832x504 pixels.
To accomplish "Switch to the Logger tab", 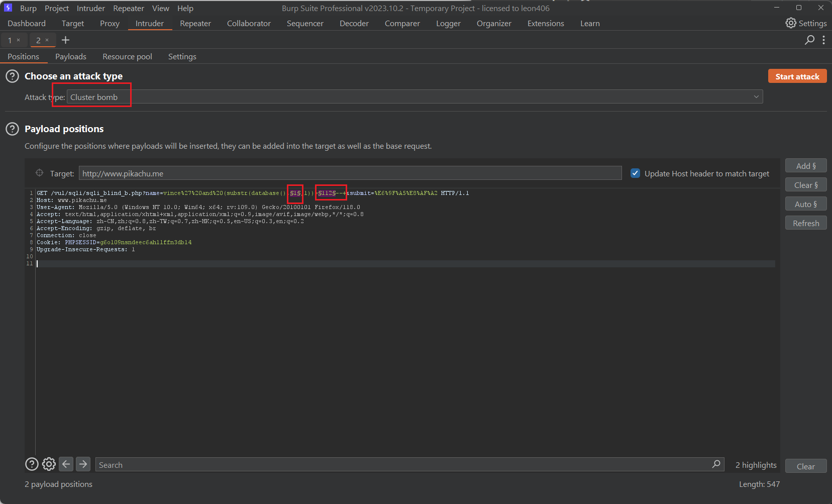I will [x=448, y=24].
